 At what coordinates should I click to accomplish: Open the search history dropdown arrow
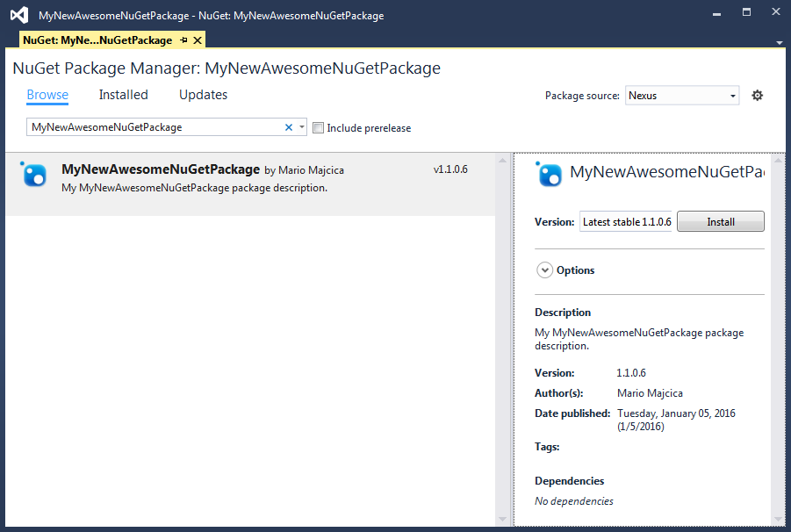tap(302, 127)
